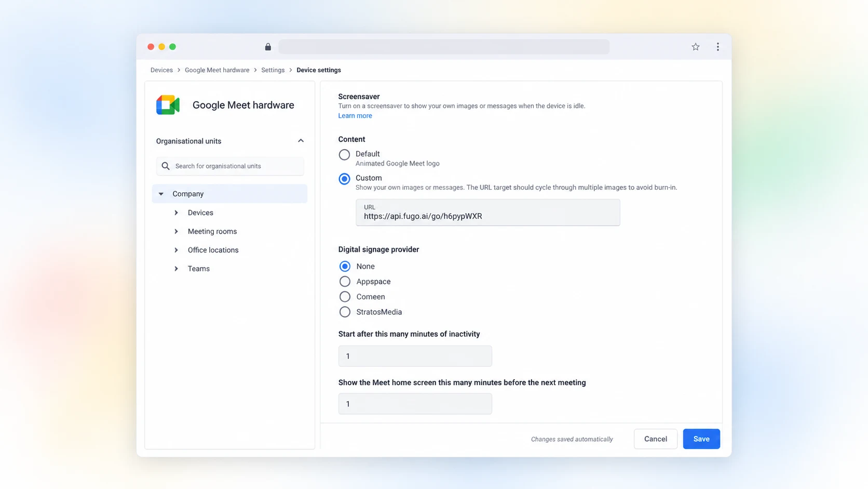Click the Google Meet hardware logo

click(x=168, y=105)
